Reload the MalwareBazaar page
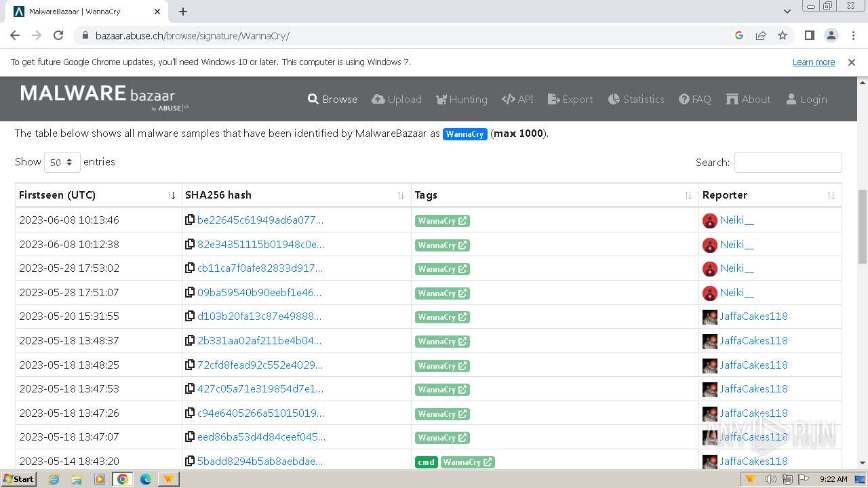Viewport: 868px width, 488px height. (58, 35)
